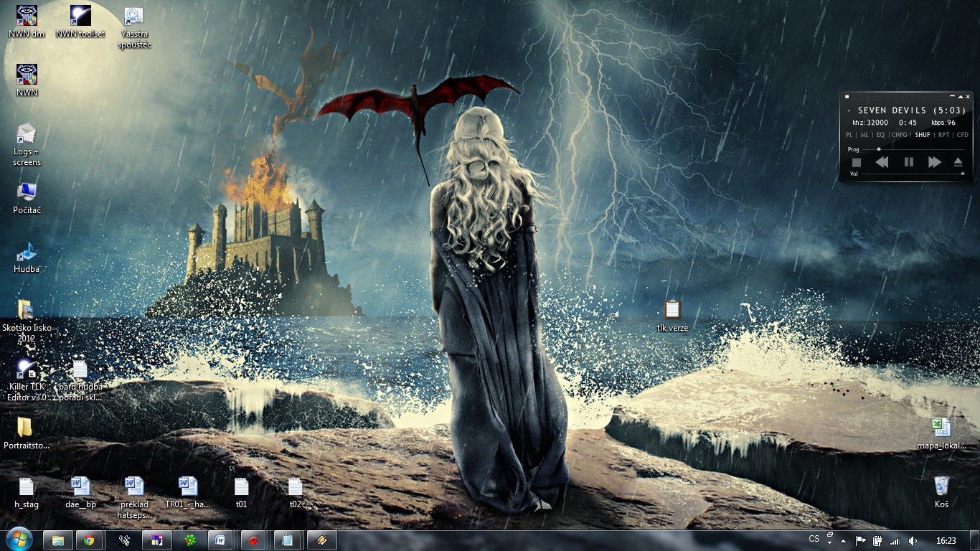Skip to the next track
The height and width of the screenshot is (551, 980).
coord(934,162)
